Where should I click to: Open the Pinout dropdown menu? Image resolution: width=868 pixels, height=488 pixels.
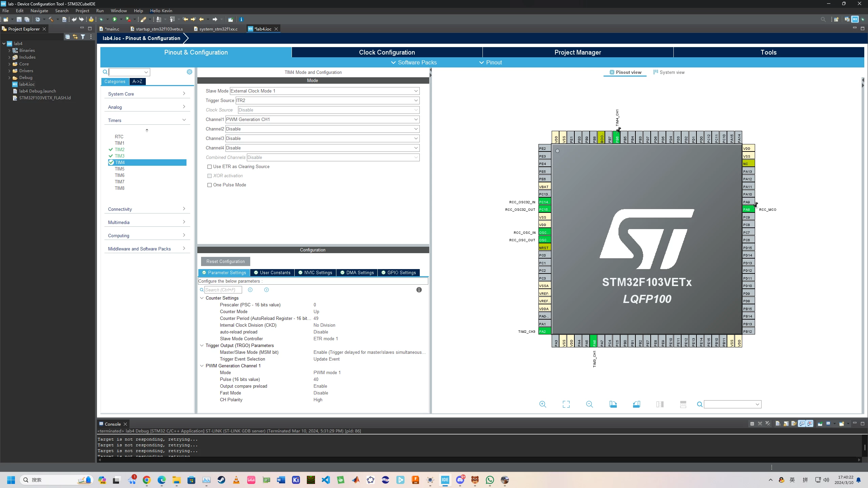pyautogui.click(x=490, y=62)
